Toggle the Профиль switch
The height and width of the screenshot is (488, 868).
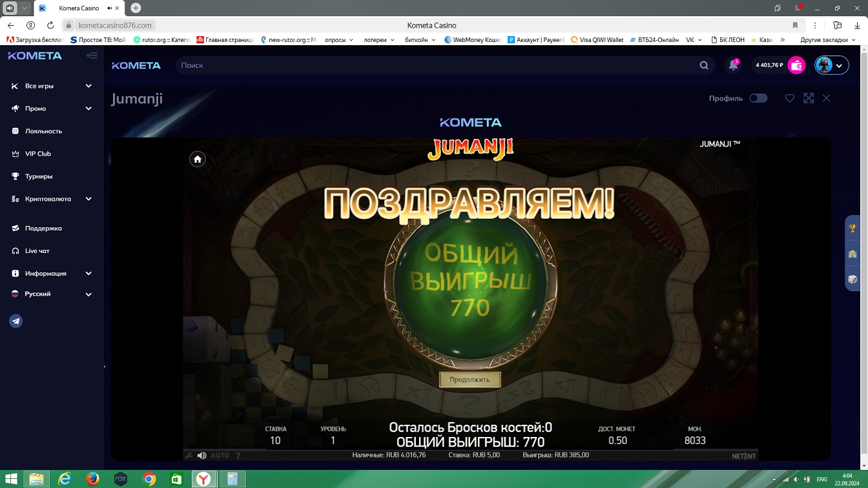758,98
